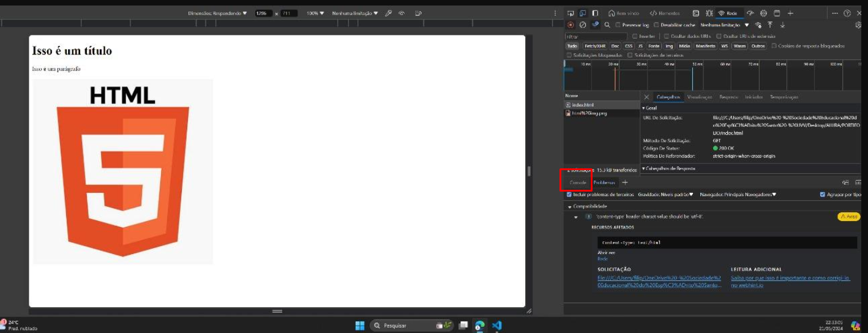The image size is (868, 333).
Task: Open network settings gear icon
Action: pos(858,25)
